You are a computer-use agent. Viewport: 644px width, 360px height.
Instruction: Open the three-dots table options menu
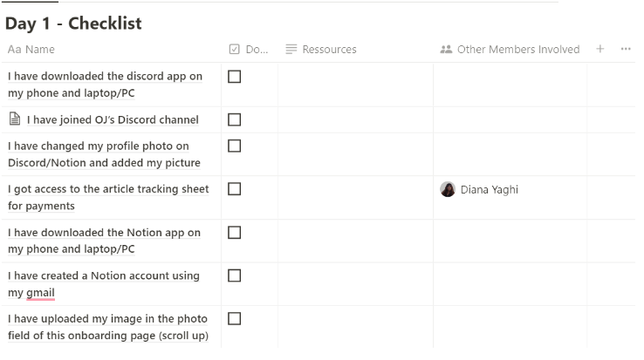pyautogui.click(x=626, y=49)
